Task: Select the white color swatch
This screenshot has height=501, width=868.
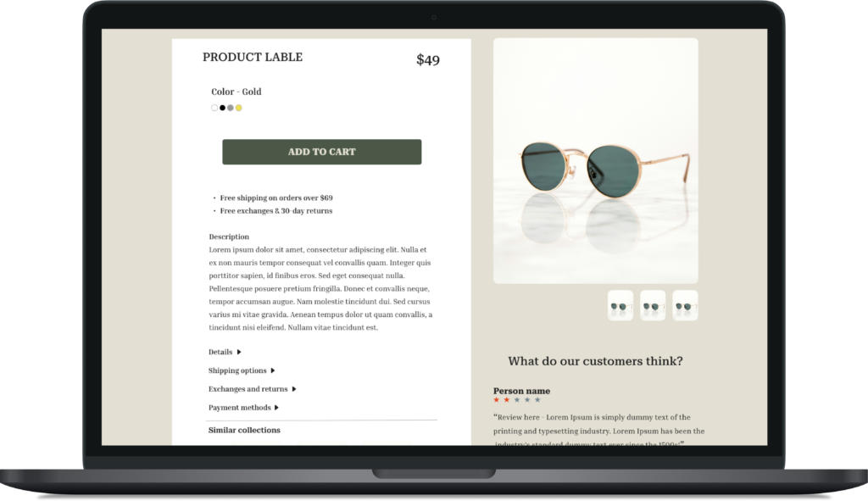Action: pyautogui.click(x=214, y=108)
